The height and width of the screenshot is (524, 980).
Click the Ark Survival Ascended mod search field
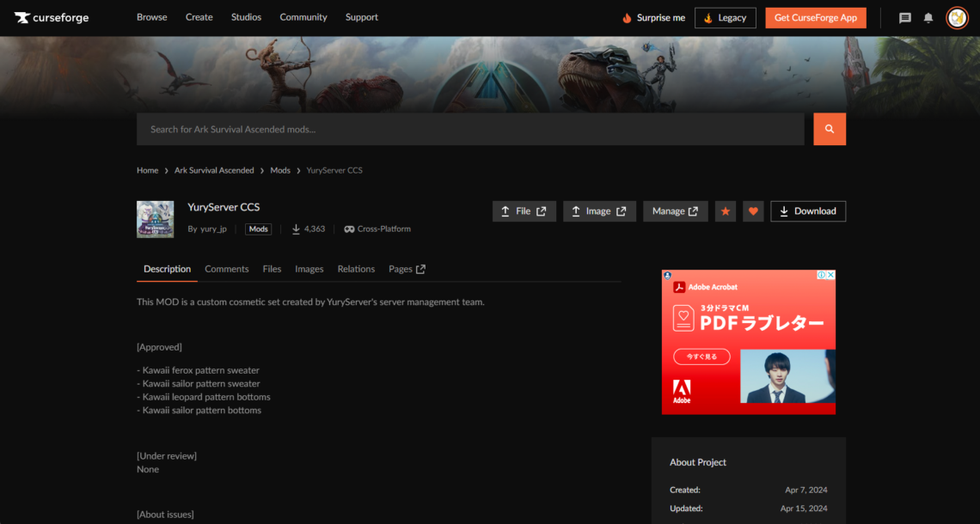[x=470, y=130]
